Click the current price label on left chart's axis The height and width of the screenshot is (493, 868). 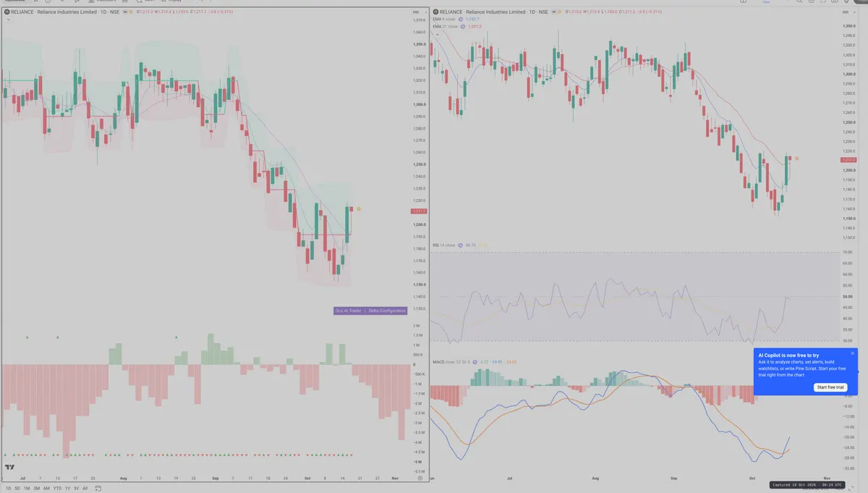pyautogui.click(x=420, y=211)
